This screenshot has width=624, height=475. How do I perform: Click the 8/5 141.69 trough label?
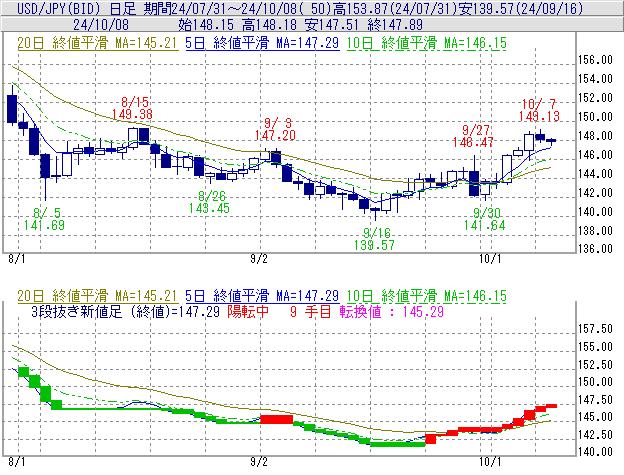(44, 219)
